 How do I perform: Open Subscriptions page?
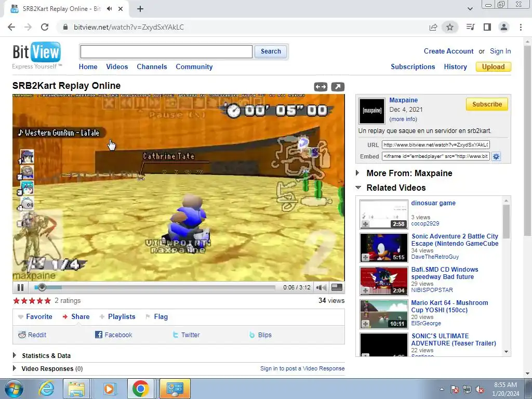(x=413, y=67)
